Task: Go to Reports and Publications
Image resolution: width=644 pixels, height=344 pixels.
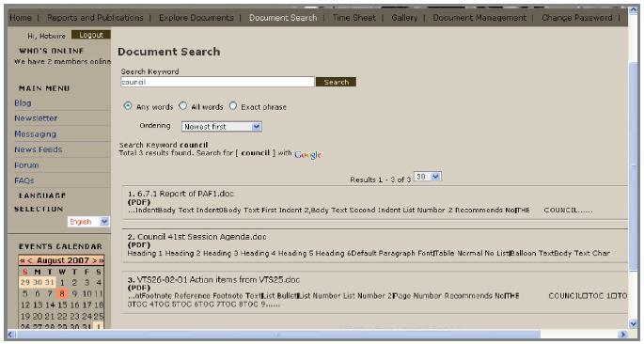Action: coord(95,18)
